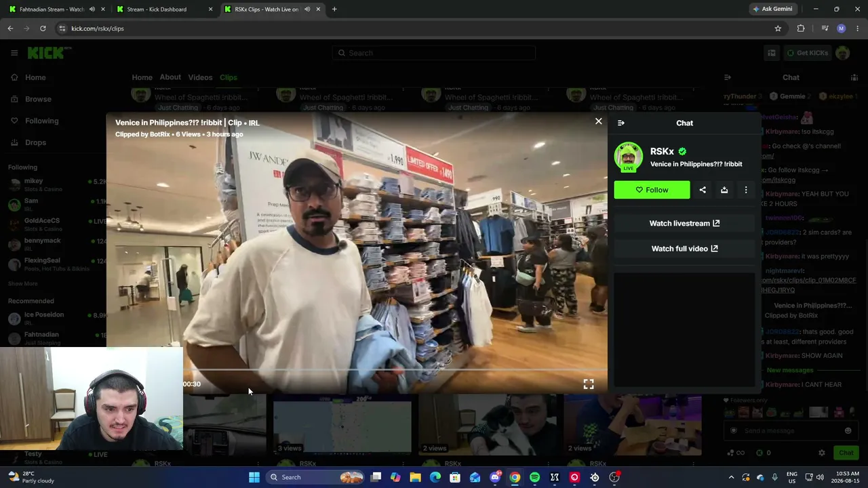Image resolution: width=868 pixels, height=488 pixels.
Task: Open the Kirbymare message "I CANT HEAR"
Action: click(x=804, y=385)
